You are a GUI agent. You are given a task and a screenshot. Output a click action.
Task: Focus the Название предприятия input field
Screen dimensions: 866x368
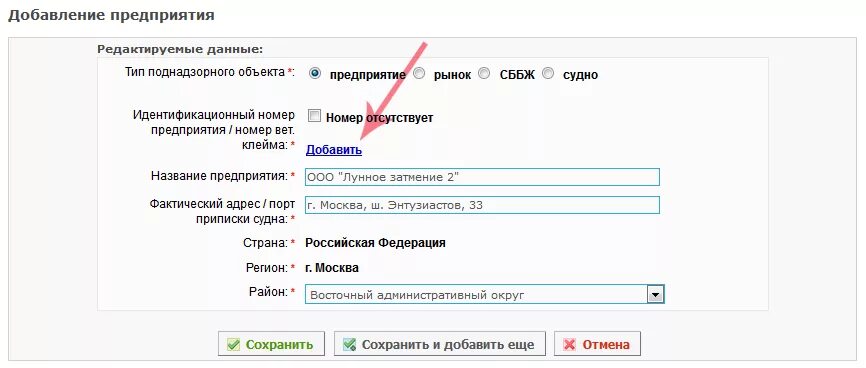(x=482, y=177)
